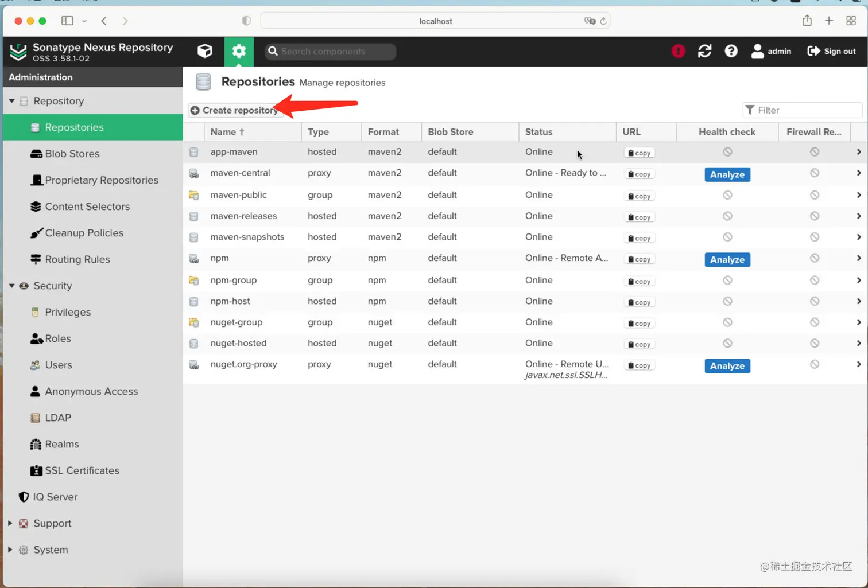The width and height of the screenshot is (868, 588).
Task: Go back in Safari
Action: coord(104,21)
